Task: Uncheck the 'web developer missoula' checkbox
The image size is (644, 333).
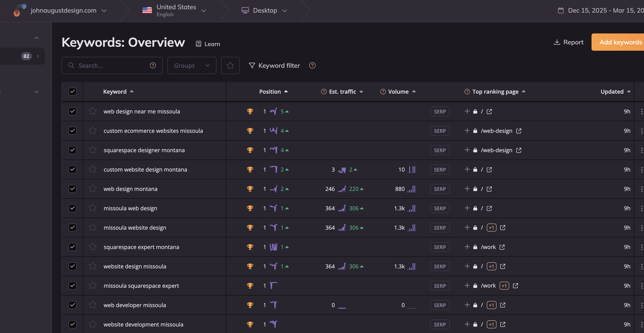Action: coord(72,305)
